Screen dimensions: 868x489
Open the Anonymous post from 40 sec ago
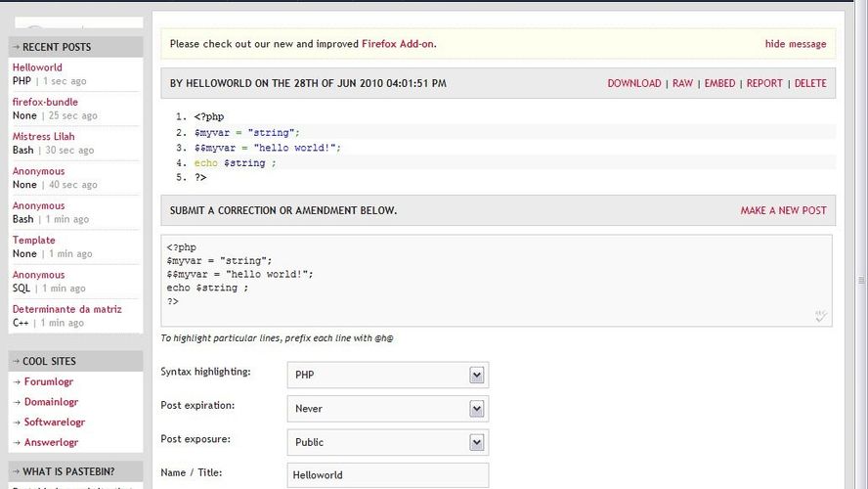[x=38, y=171]
